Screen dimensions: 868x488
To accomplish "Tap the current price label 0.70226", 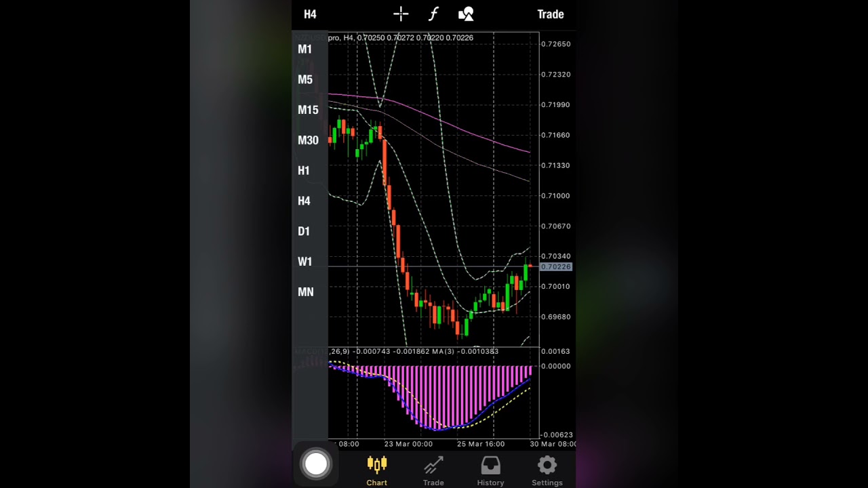I will (556, 267).
